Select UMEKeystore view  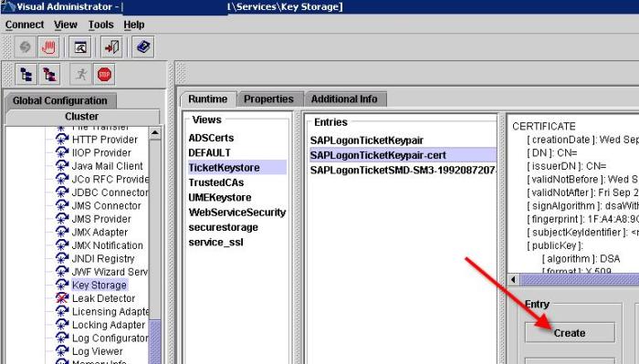(220, 197)
